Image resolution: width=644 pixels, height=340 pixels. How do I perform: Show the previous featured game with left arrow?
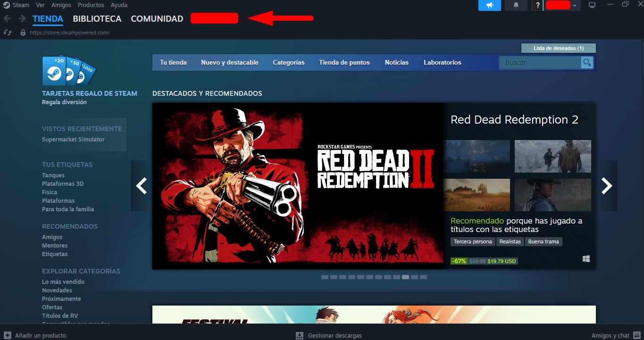141,186
